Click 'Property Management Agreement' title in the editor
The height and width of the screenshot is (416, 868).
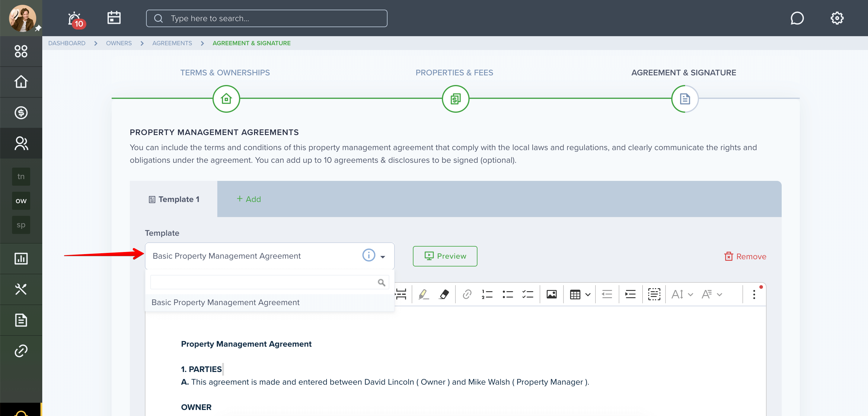(246, 344)
